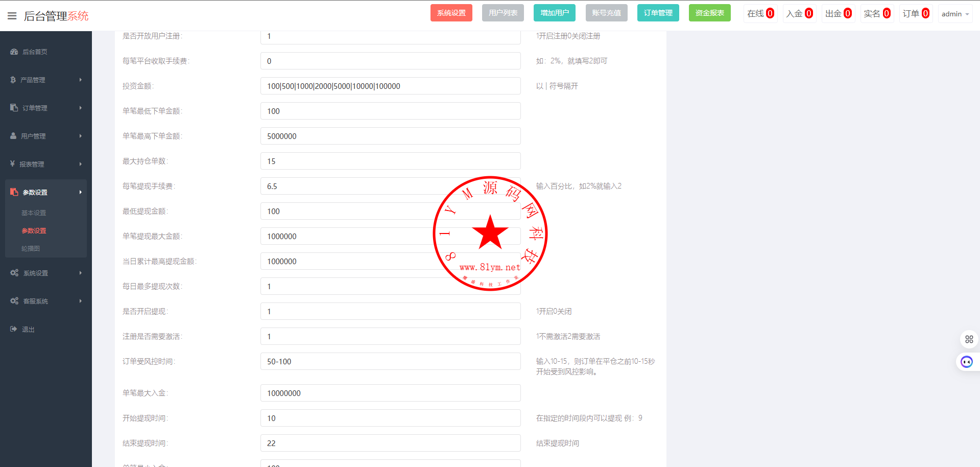Click the gray 账号充值 button

pyautogui.click(x=607, y=13)
